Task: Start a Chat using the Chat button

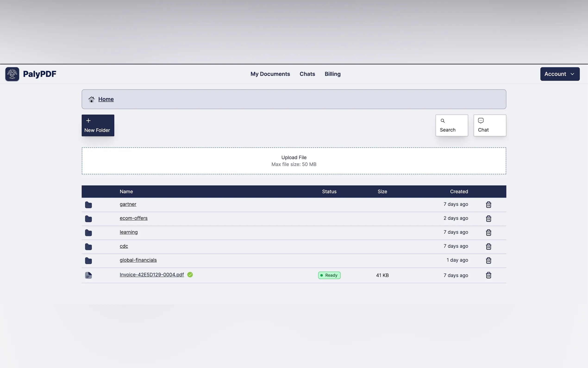Action: (x=490, y=125)
